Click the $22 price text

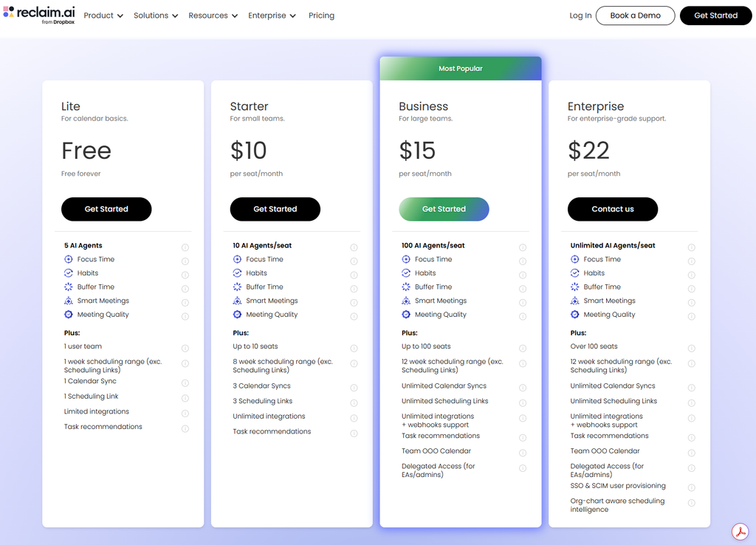click(x=588, y=151)
